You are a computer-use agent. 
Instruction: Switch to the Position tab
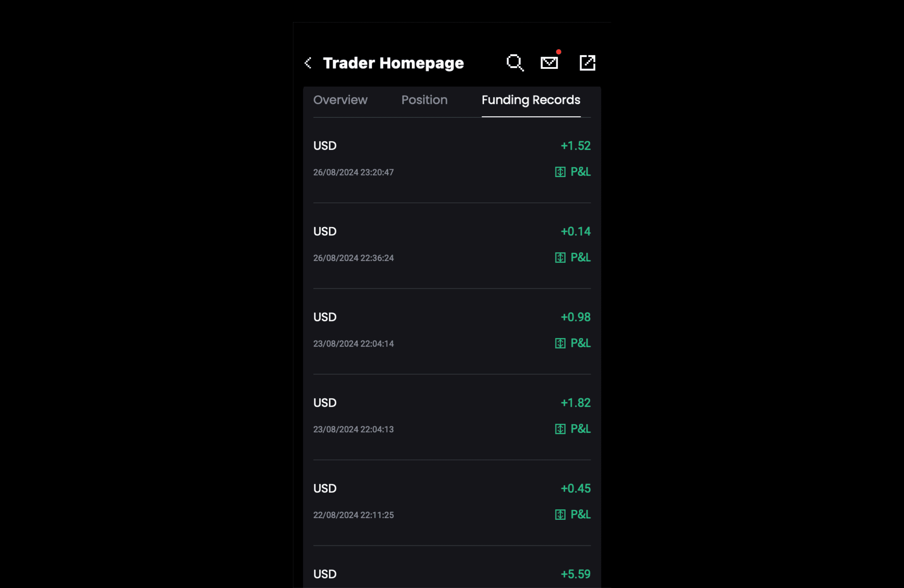coord(424,100)
